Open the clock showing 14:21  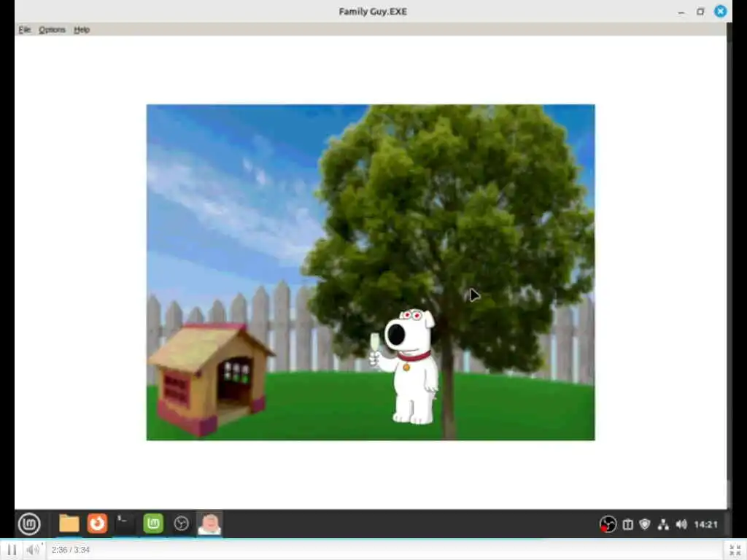pos(705,524)
